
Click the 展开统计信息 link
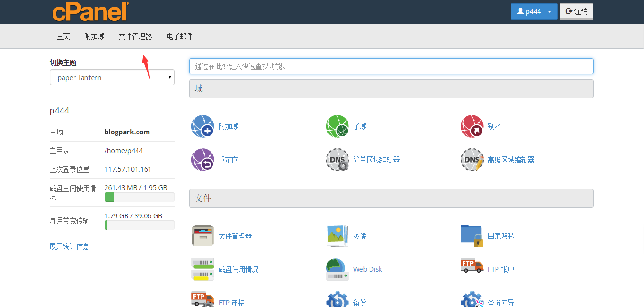(x=70, y=246)
